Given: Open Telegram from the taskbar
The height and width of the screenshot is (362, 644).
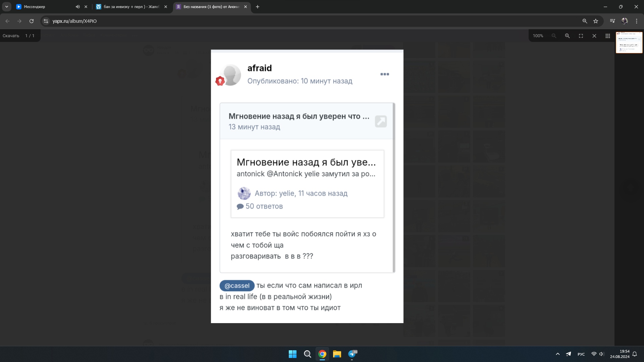Looking at the screenshot, I should tap(352, 354).
